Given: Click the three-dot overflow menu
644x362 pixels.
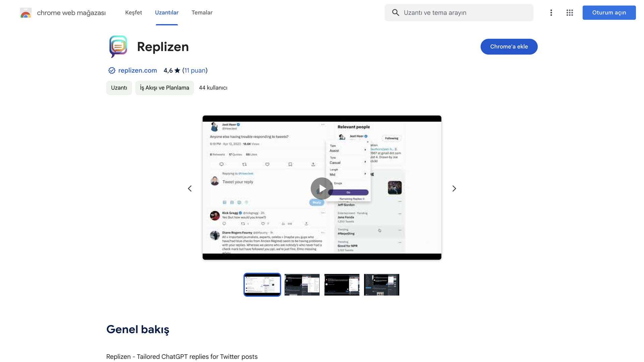Looking at the screenshot, I should click(551, 12).
